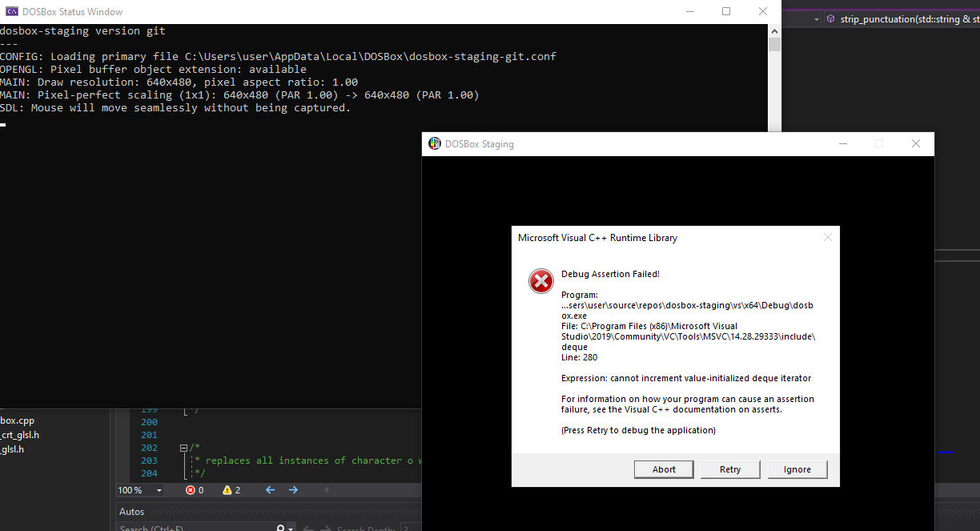The image size is (980, 531).
Task: Click the purple cube method icon
Action: point(831,19)
